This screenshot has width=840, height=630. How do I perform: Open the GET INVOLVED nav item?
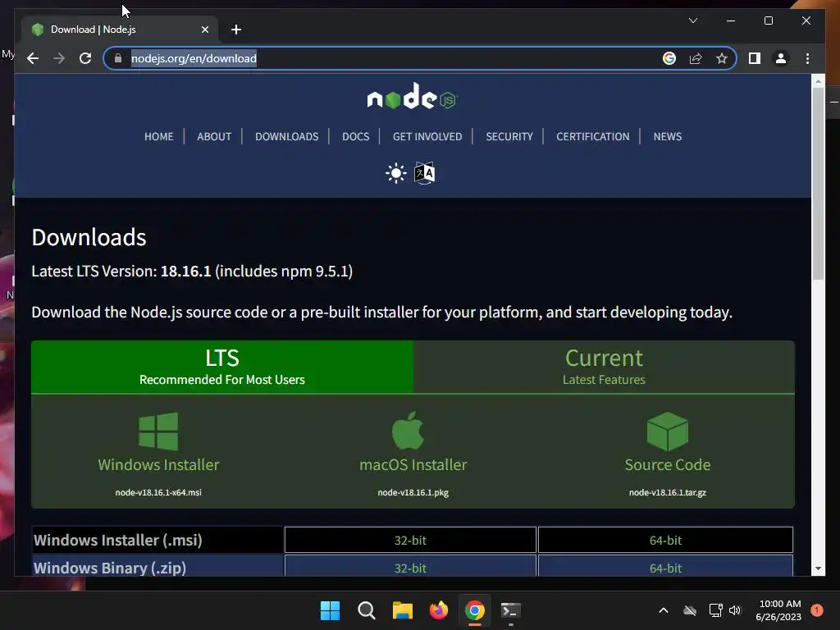(x=427, y=137)
